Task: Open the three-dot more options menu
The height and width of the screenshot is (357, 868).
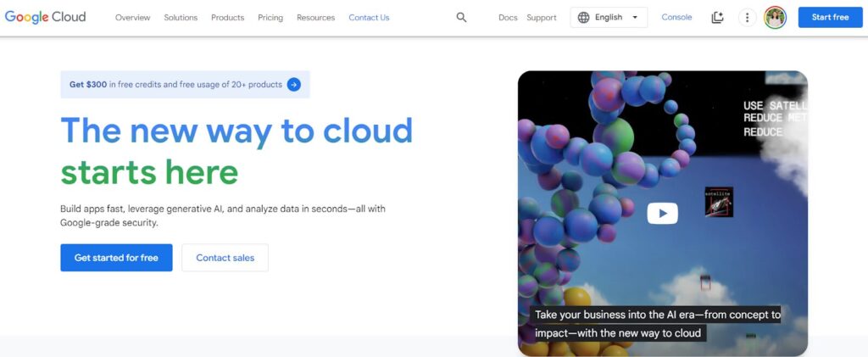Action: (746, 17)
